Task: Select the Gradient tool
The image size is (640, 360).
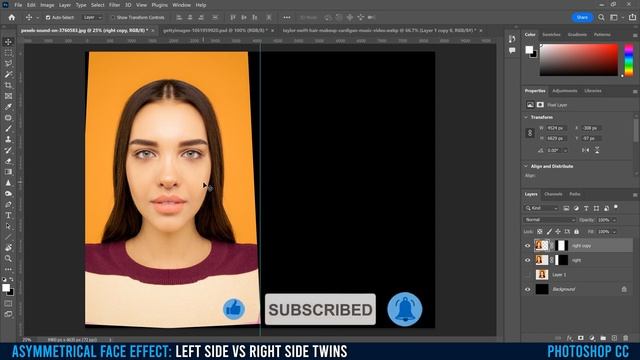Action: click(8, 172)
